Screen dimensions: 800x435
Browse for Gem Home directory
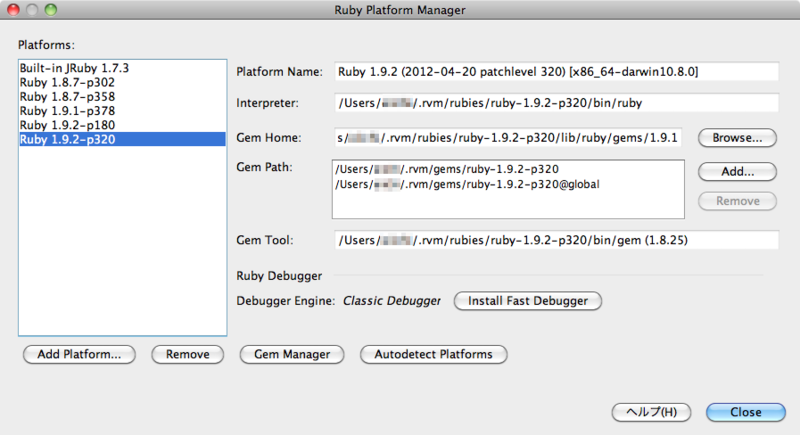click(x=737, y=138)
